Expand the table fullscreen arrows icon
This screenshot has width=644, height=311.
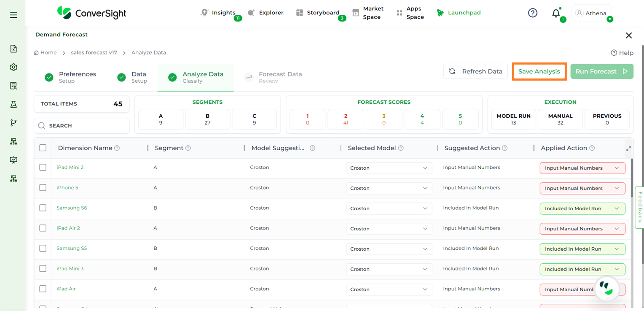[628, 149]
